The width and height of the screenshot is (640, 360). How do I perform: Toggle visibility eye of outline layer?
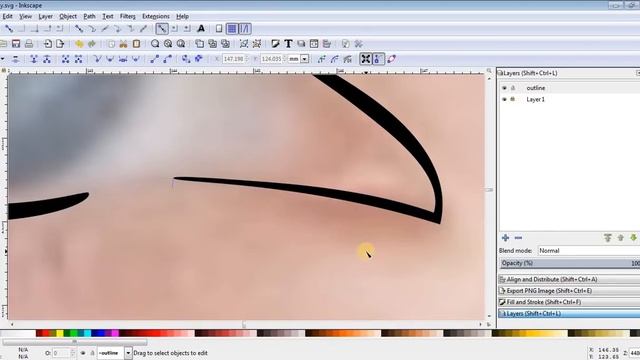(x=504, y=88)
